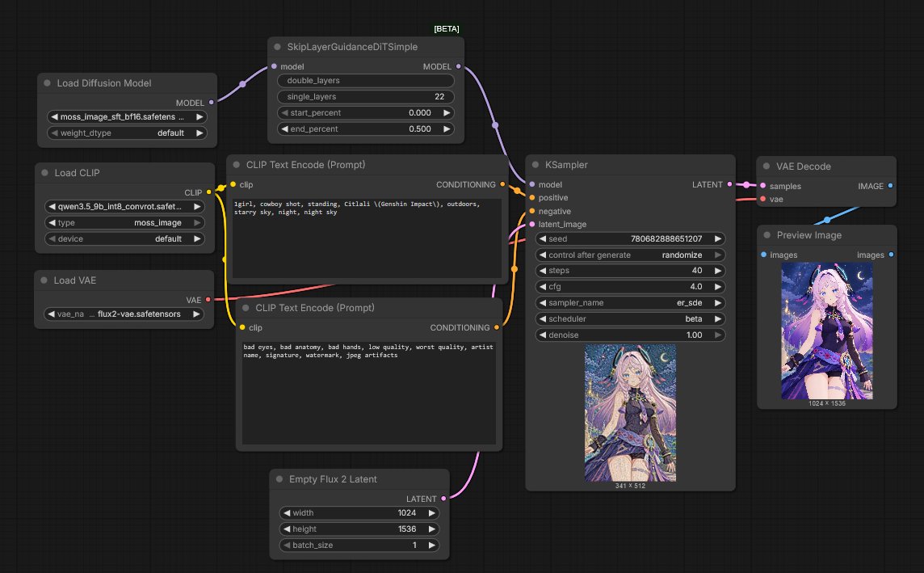The image size is (924, 573).
Task: Open the moss_image_sft_bf16.safetensors model dropdown
Action: [x=127, y=116]
